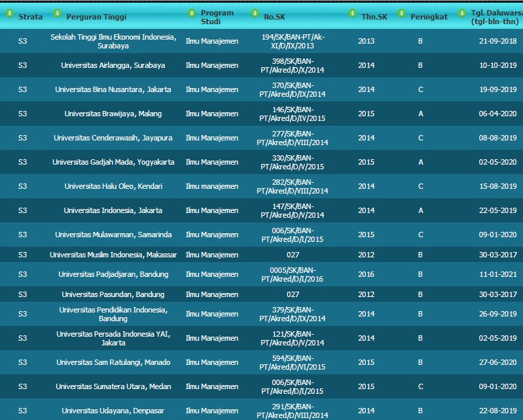Click expiry date 06-04-2020
This screenshot has width=523, height=420.
coord(498,114)
